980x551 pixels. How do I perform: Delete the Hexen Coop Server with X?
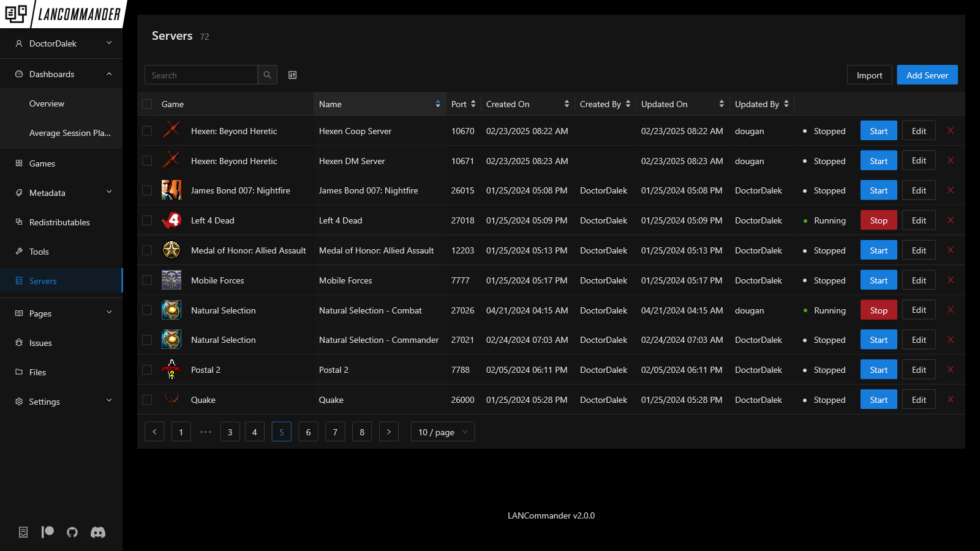[951, 131]
